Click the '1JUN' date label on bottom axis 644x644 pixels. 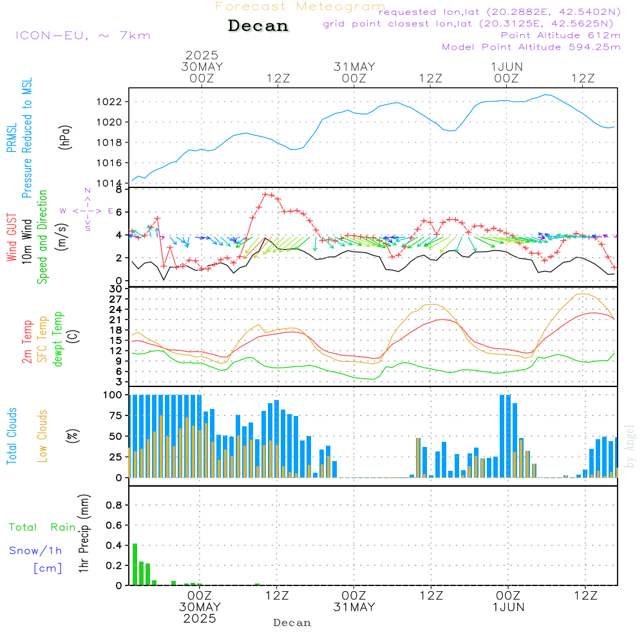[x=509, y=607]
